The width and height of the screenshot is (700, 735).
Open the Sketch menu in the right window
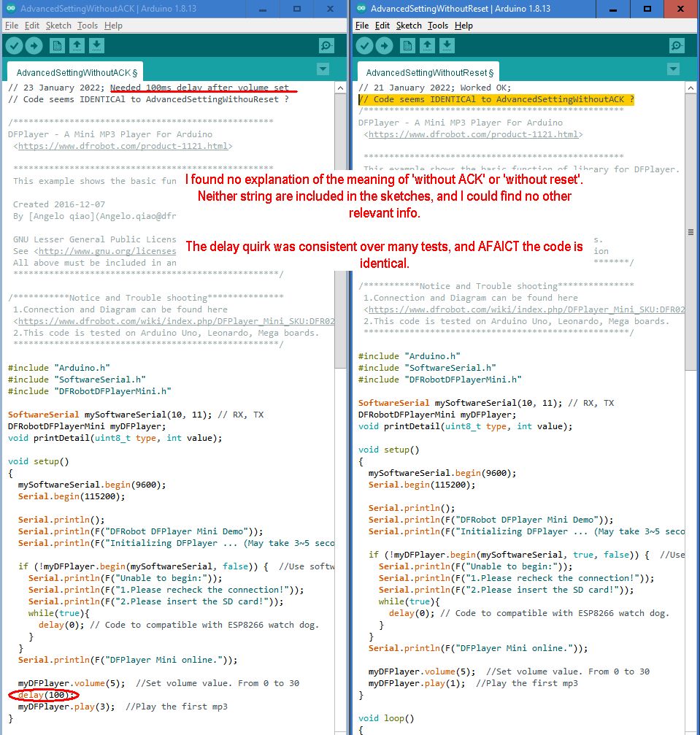(x=409, y=25)
